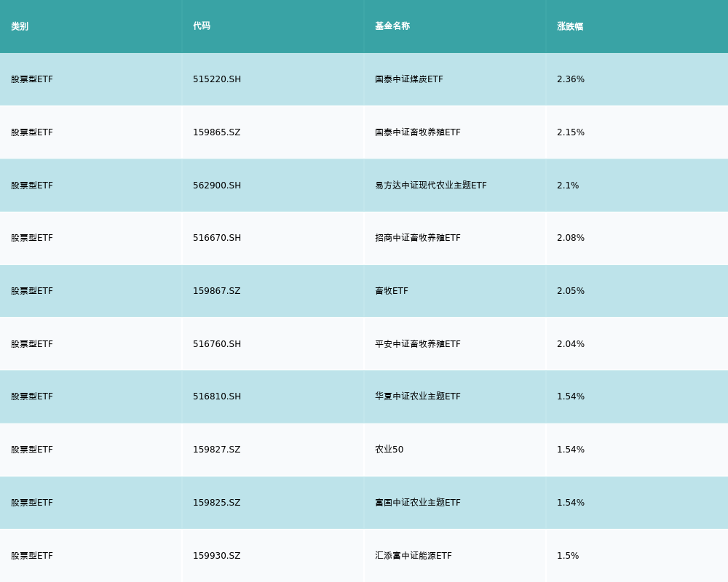Click fund name 易方达中证现代农业主题ETF
728x582 pixels.
point(431,186)
